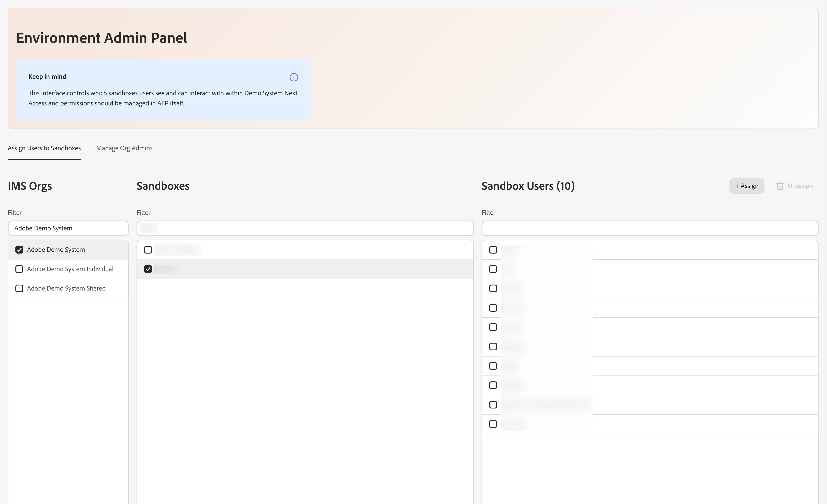Viewport: 827px width, 504px height.
Task: Check the last Sandbox Users row checkbox
Action: [493, 424]
